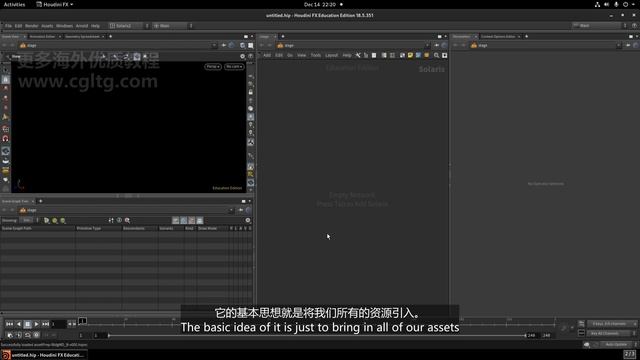The width and height of the screenshot is (640, 360).
Task: Click the network box icon in network toolbar
Action: 418,55
